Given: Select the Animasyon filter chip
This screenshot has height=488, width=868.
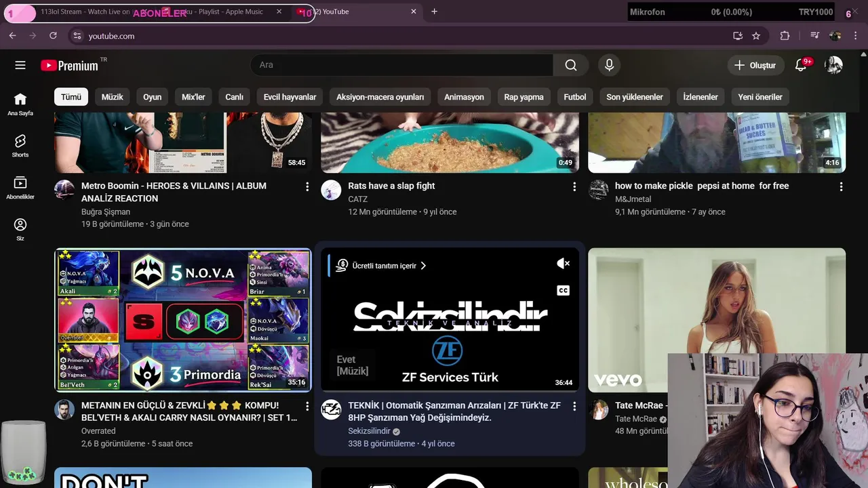Looking at the screenshot, I should (x=464, y=97).
